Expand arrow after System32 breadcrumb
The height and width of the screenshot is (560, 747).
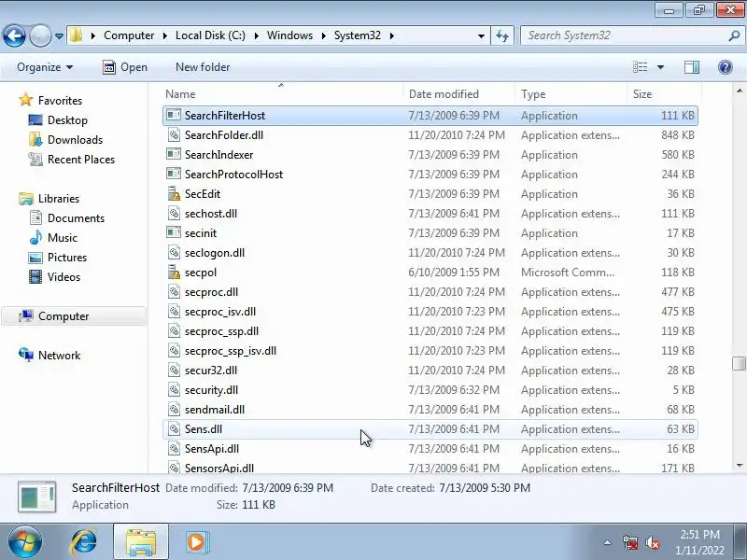click(x=391, y=35)
